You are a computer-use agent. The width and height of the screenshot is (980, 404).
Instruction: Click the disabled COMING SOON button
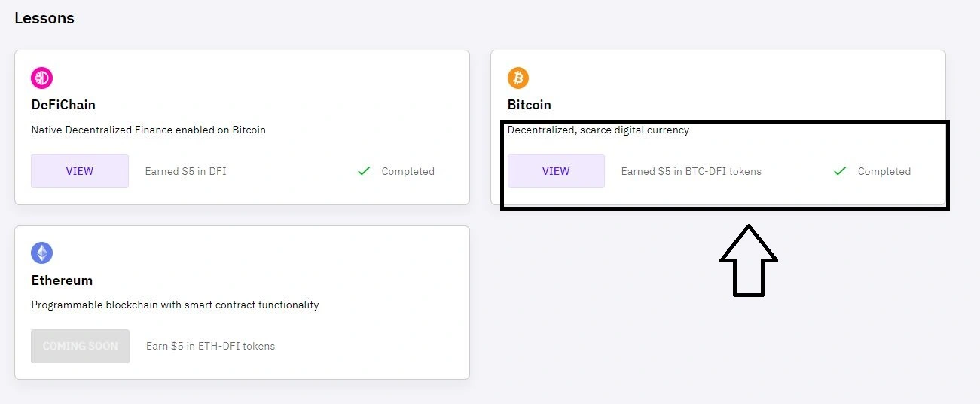pos(80,346)
